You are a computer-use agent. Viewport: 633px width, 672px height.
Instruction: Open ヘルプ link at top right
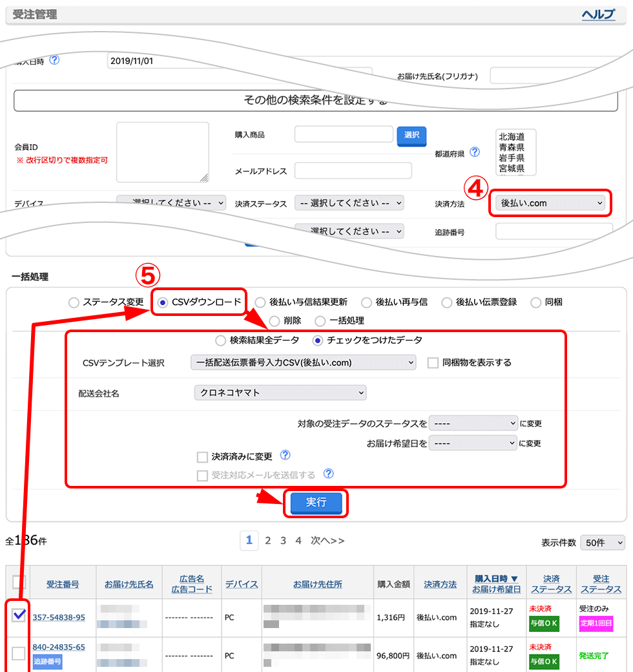[598, 14]
